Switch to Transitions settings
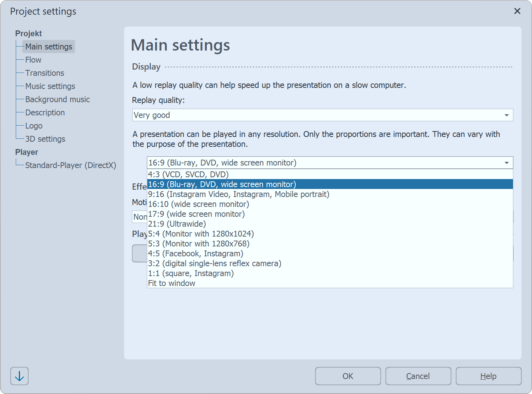This screenshot has width=532, height=394. [44, 73]
